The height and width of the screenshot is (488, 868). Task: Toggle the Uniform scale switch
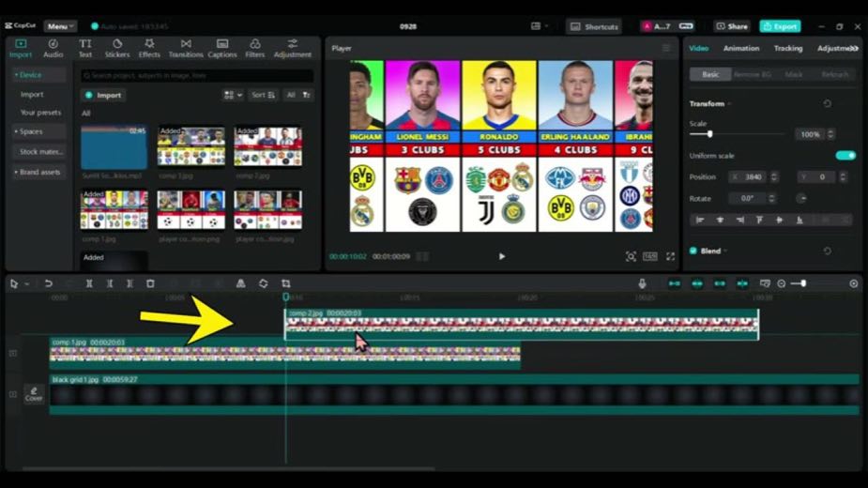click(x=845, y=156)
